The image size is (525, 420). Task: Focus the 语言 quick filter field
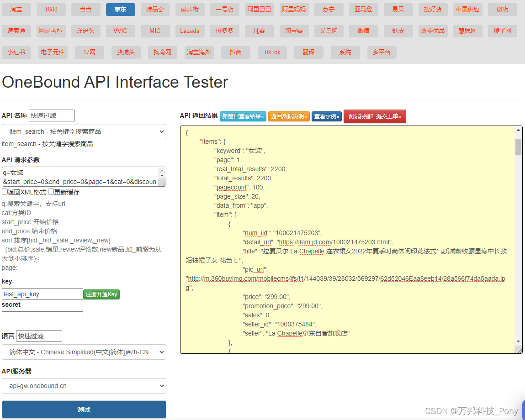point(39,336)
